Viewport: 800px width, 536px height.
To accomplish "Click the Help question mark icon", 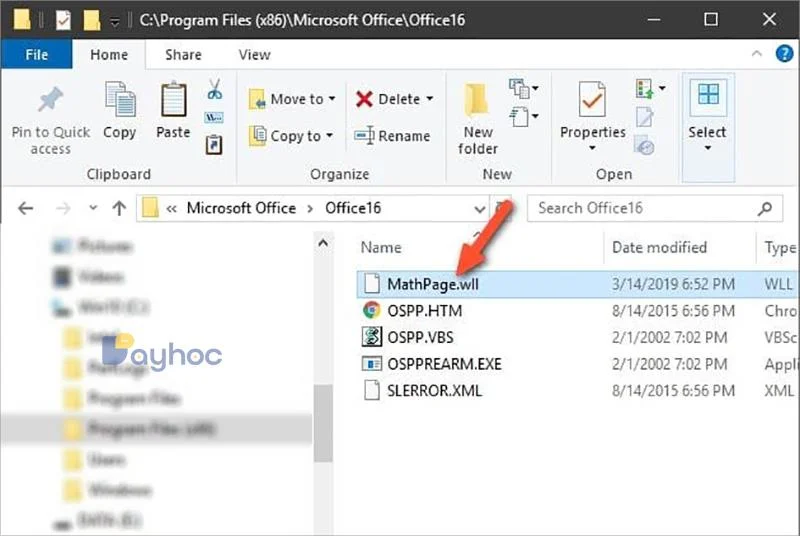I will click(784, 54).
